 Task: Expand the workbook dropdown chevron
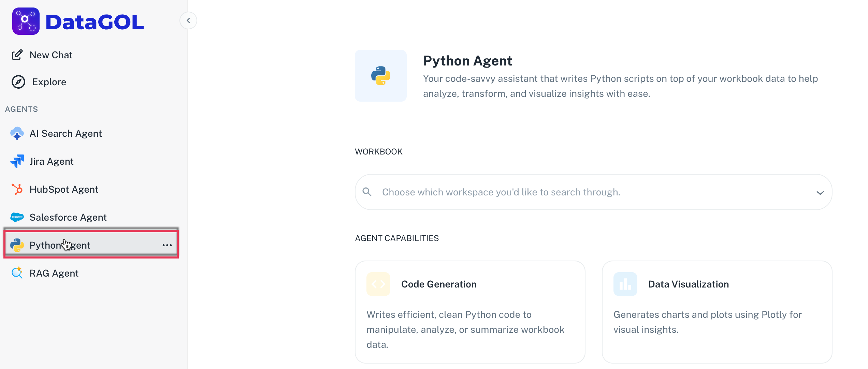[820, 193]
